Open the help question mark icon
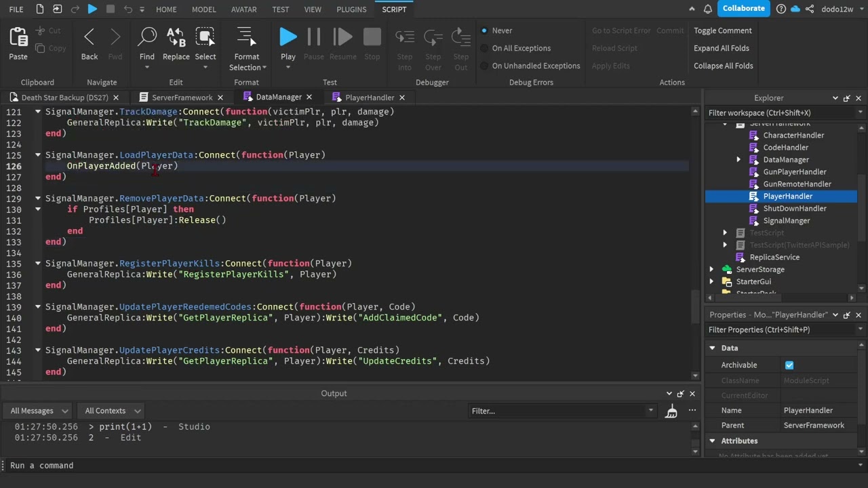This screenshot has height=488, width=868. (x=781, y=9)
